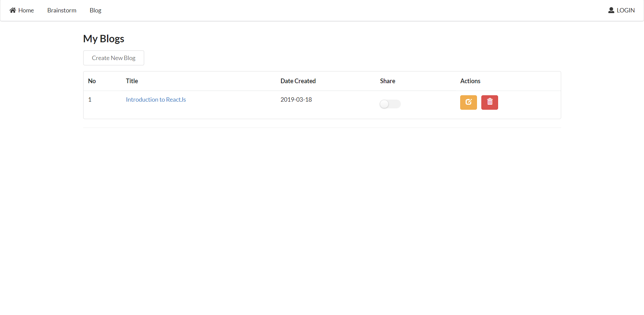Viewport: 644px width, 315px height.
Task: Click the My Blogs heading
Action: pos(104,39)
